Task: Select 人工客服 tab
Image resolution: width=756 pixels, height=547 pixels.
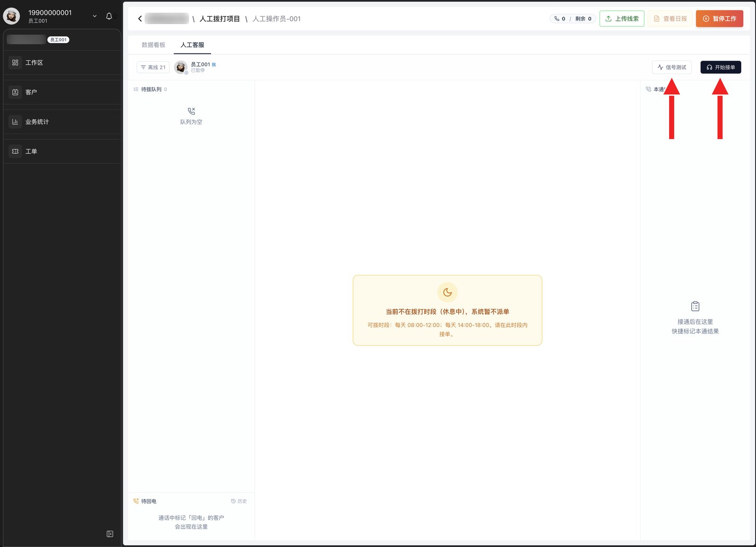Action: (192, 45)
